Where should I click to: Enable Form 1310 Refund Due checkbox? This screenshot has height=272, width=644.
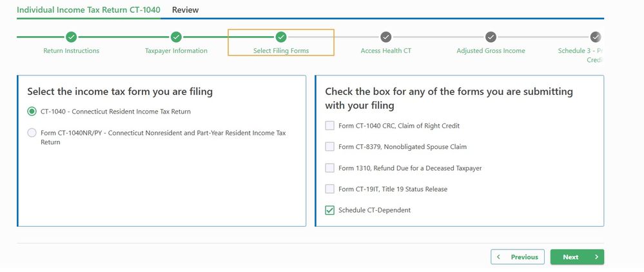(x=330, y=168)
